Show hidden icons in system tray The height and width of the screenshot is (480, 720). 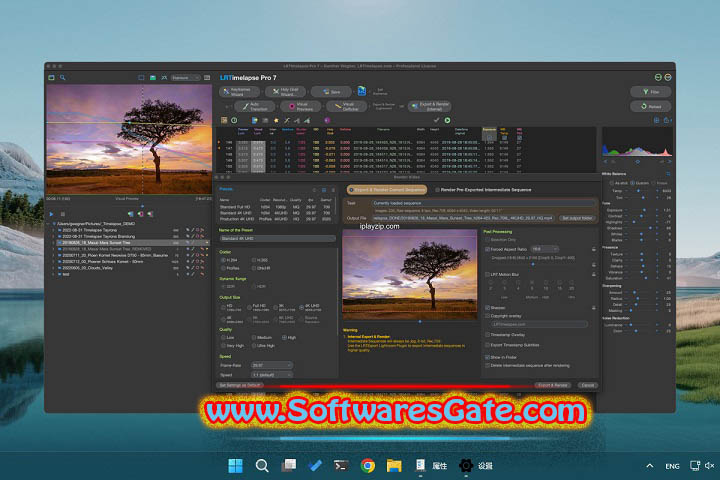650,466
